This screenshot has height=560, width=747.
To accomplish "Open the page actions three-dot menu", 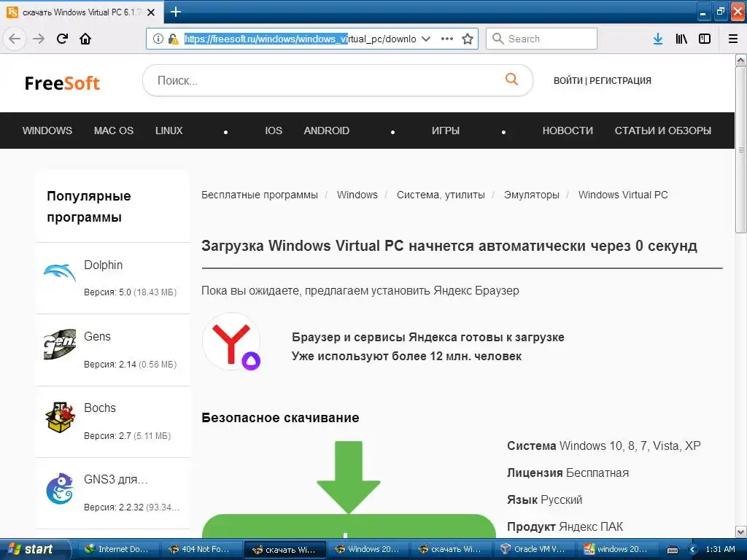I will (447, 39).
